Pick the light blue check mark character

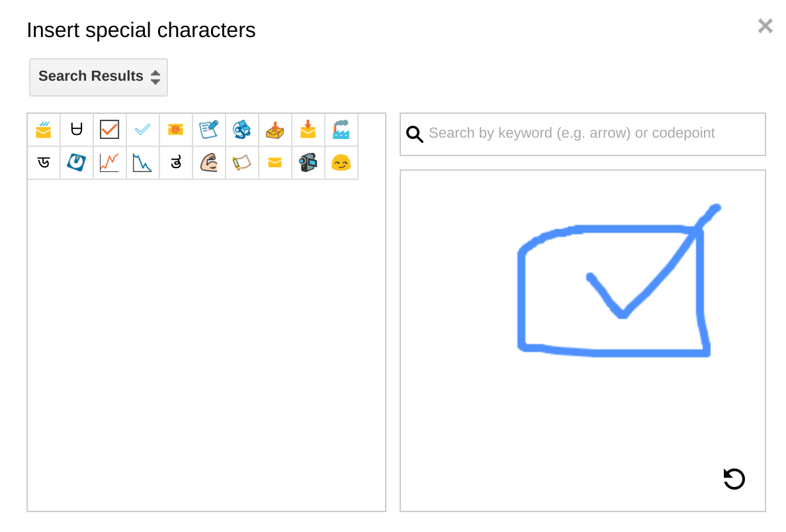coord(143,130)
